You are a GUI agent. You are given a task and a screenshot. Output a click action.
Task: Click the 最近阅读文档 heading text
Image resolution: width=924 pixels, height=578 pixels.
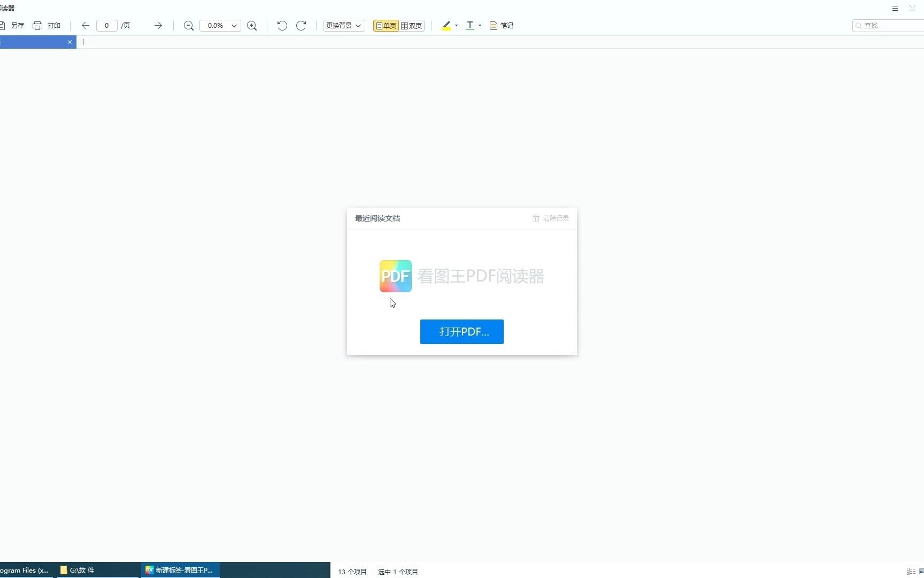click(378, 218)
